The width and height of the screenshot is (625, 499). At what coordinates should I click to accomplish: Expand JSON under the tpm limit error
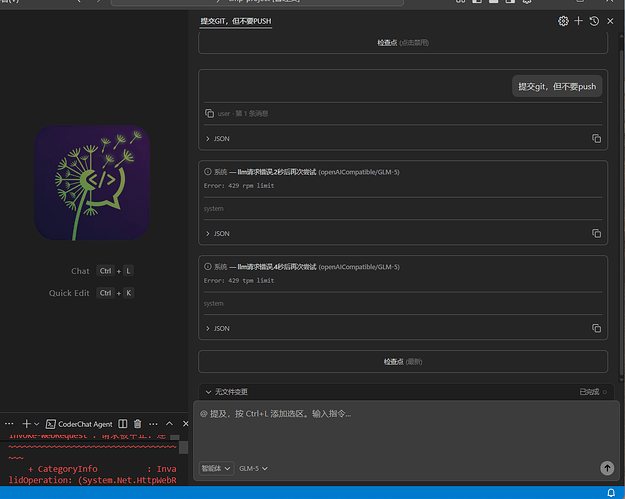tap(218, 328)
